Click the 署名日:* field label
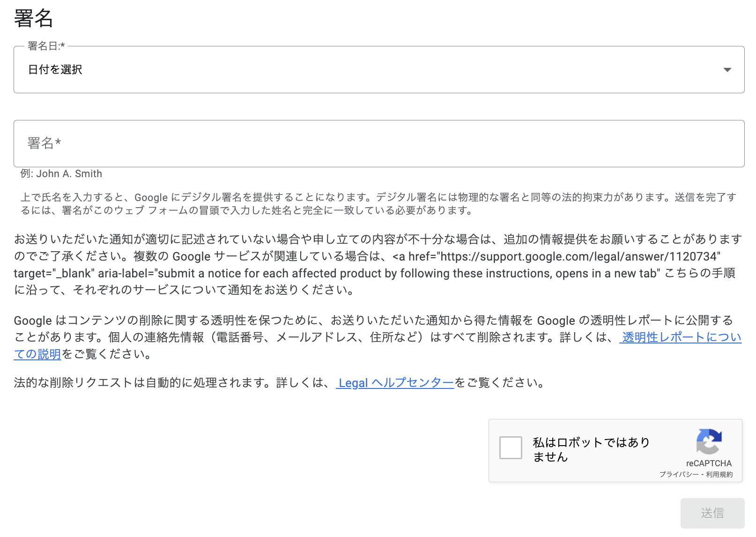756x537 pixels. (46, 46)
